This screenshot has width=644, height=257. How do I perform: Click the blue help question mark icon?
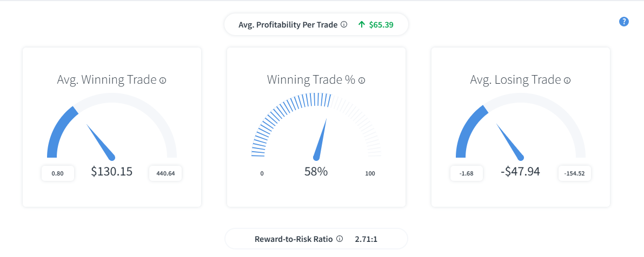[623, 22]
